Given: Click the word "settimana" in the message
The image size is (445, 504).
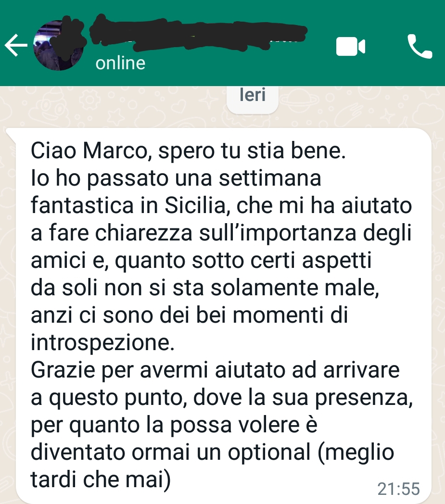Looking at the screenshot, I should tap(270, 178).
